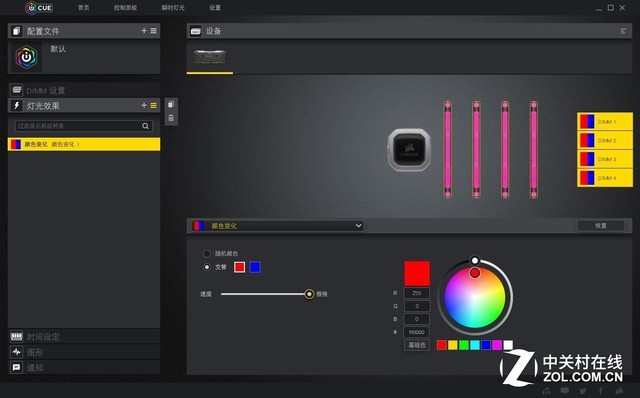640x398 pixels.
Task: Open the 颜色变化 effect type dropdown
Action: coord(278,226)
